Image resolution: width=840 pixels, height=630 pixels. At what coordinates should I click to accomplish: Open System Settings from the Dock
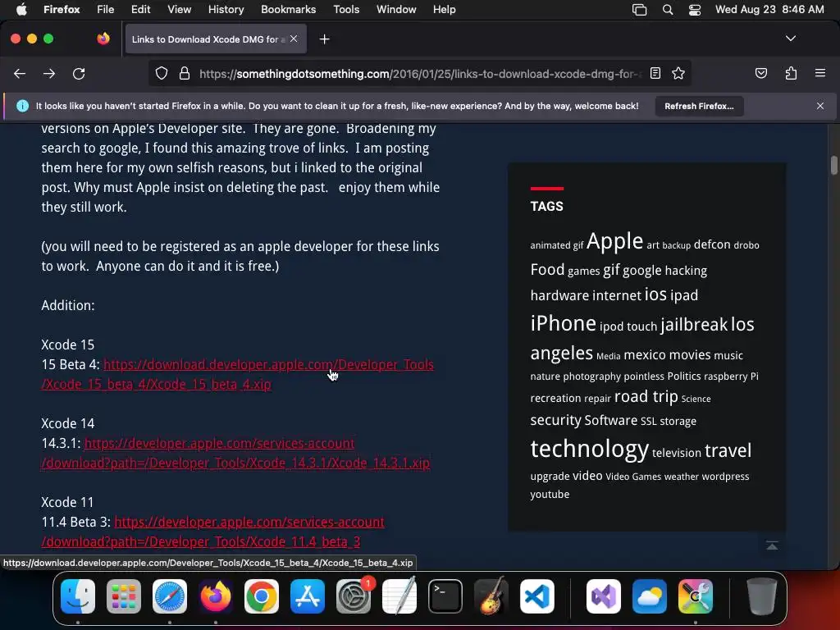(x=354, y=596)
